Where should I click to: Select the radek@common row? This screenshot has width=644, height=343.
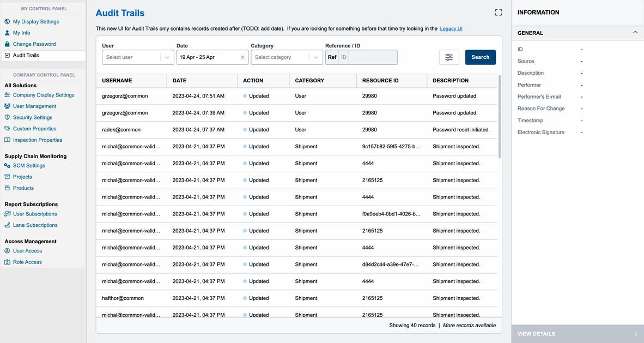(x=296, y=130)
